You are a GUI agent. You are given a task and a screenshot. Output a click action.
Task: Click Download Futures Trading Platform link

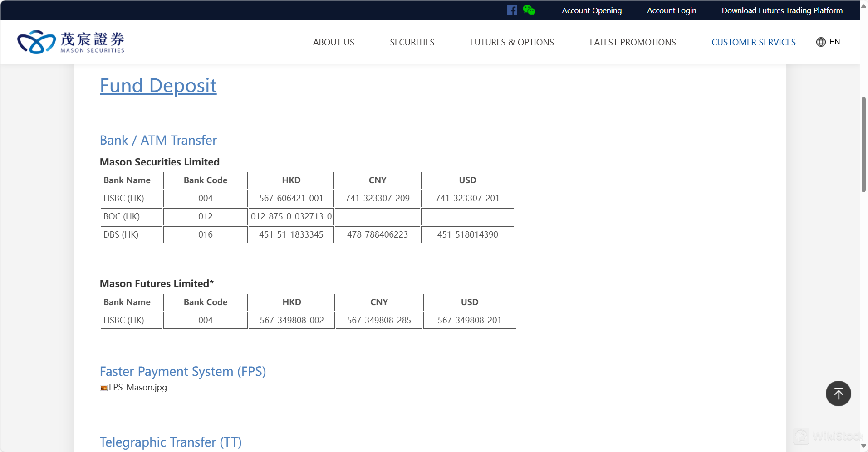[x=782, y=10]
